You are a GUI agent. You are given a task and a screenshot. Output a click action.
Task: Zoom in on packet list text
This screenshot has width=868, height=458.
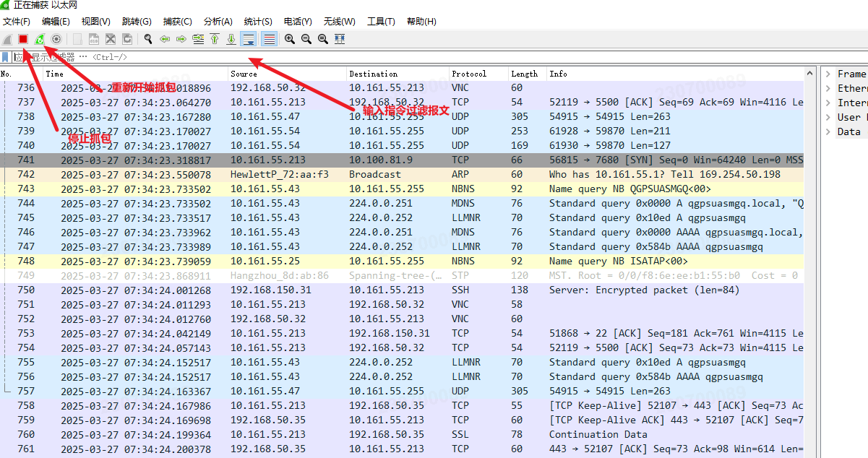(289, 39)
